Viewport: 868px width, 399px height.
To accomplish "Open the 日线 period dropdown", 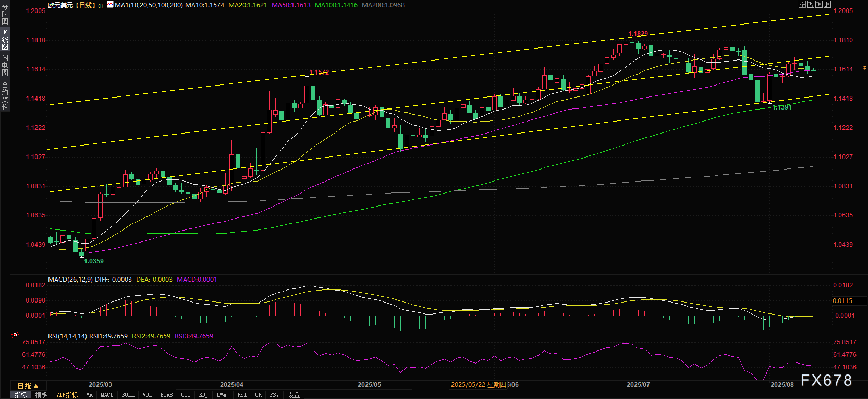I will 28,386.
